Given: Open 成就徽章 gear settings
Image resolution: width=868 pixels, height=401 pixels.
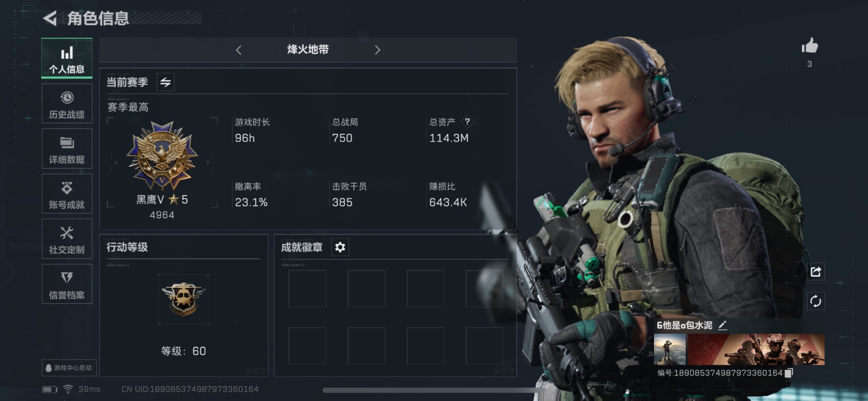Looking at the screenshot, I should (340, 247).
